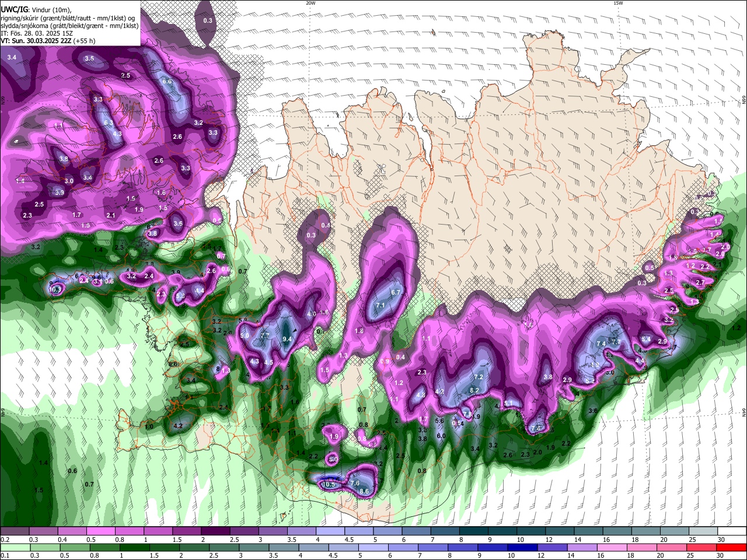
Task: Click the 7.4 value in the southeast
Action: [601, 344]
